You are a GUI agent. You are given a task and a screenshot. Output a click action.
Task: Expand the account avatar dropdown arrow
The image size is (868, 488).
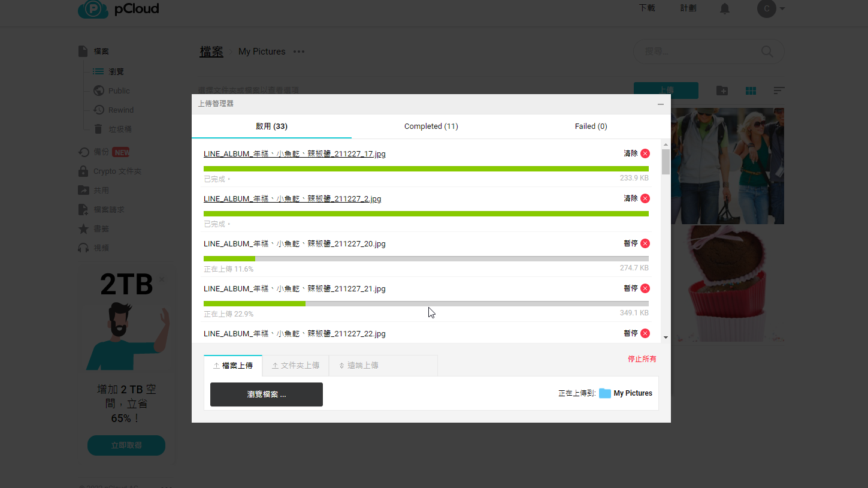pyautogui.click(x=782, y=9)
